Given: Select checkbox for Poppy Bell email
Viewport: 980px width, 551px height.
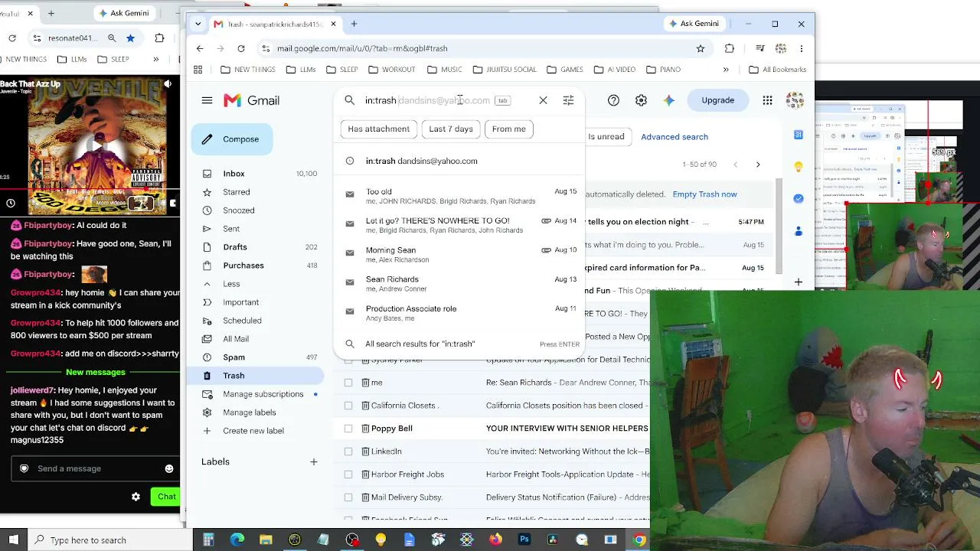Looking at the screenshot, I should 348,429.
